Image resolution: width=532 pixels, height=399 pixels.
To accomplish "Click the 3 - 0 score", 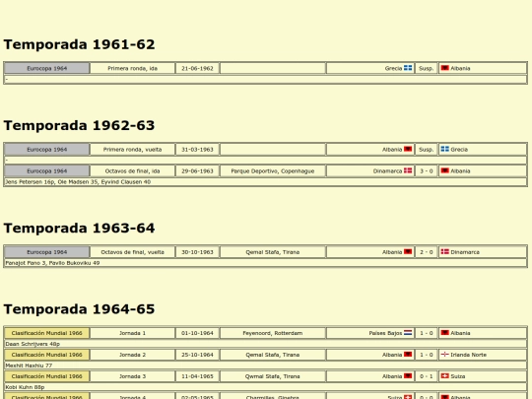I will click(427, 171).
